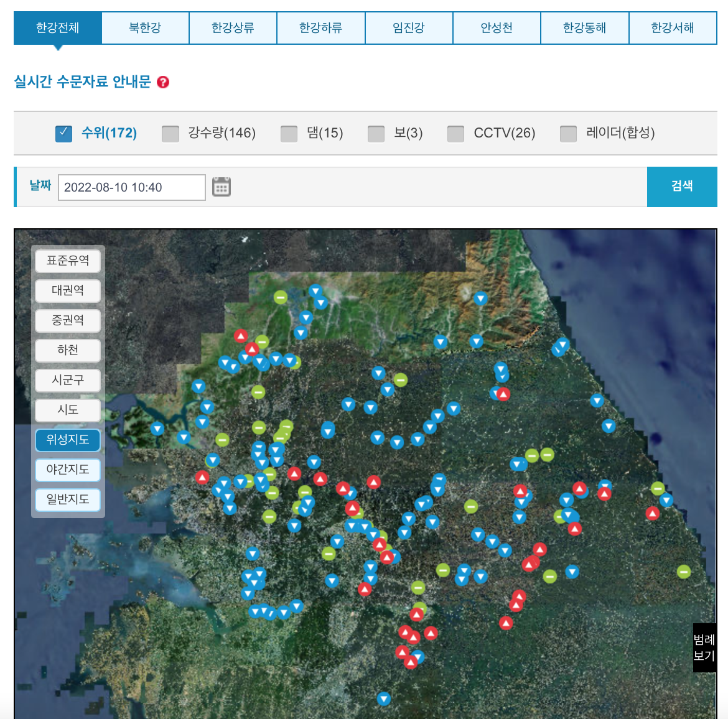728x719 pixels.
Task: Turn on the CCTV(26) checkbox
Action: 456,134
